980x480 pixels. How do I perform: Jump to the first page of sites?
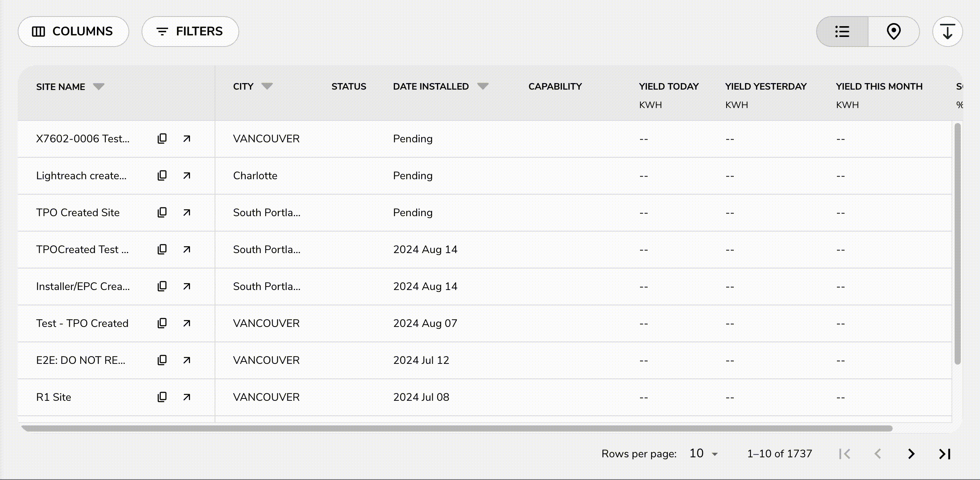click(x=845, y=454)
